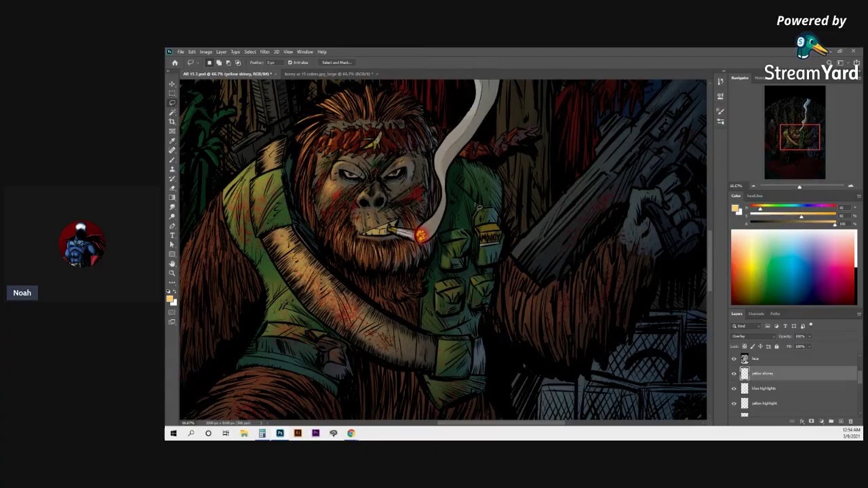Click the delete layer trash icon

tap(850, 422)
